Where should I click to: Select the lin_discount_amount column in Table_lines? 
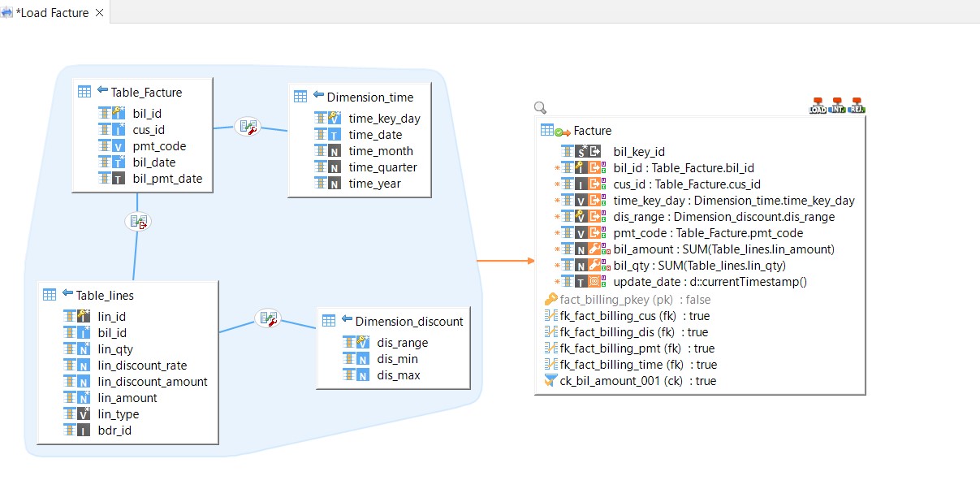coord(153,382)
